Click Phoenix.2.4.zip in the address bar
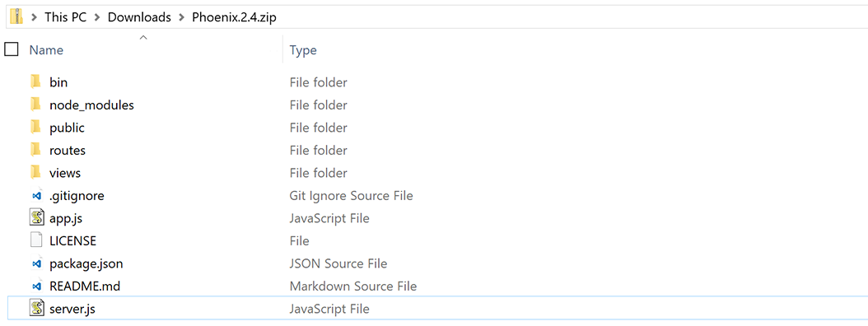Image resolution: width=868 pixels, height=326 pixels. point(234,17)
